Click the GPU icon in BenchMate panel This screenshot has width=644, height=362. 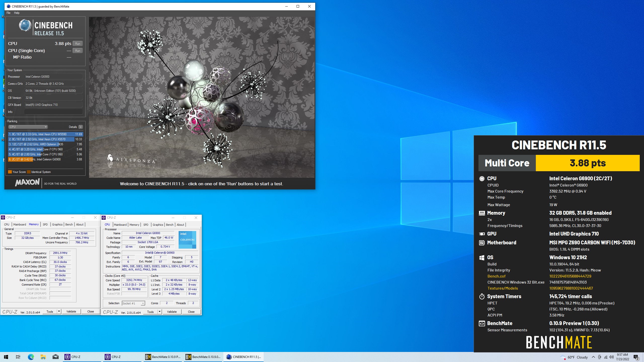pyautogui.click(x=482, y=234)
